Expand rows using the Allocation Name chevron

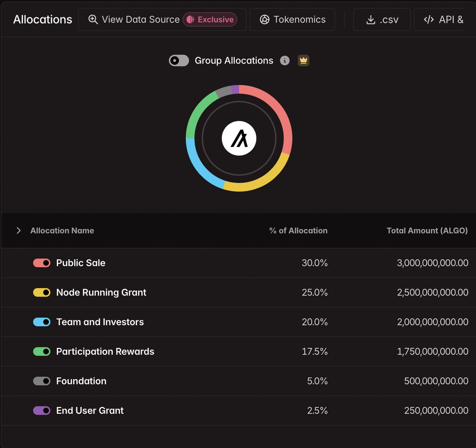[x=19, y=231]
